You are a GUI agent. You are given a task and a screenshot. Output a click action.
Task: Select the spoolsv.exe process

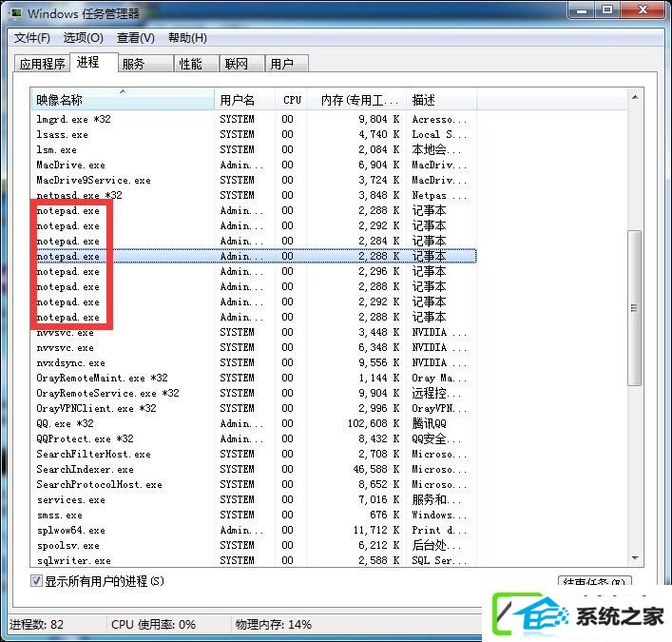pos(254,546)
